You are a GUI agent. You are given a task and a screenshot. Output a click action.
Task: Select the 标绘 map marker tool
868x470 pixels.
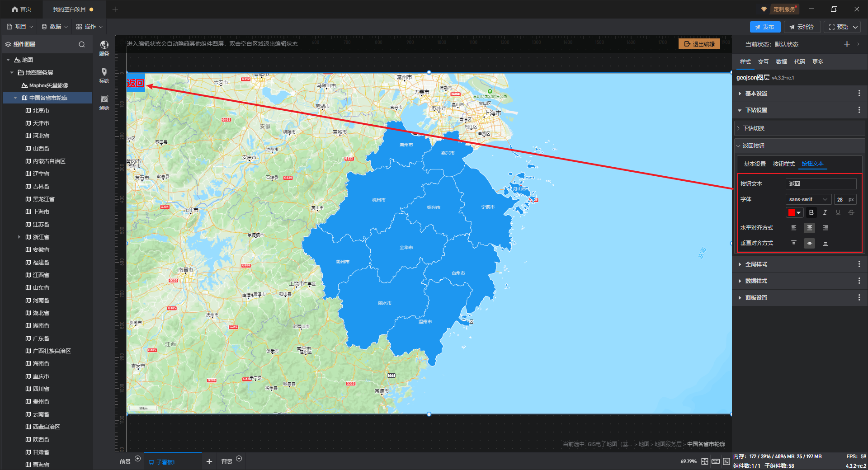pyautogui.click(x=104, y=75)
